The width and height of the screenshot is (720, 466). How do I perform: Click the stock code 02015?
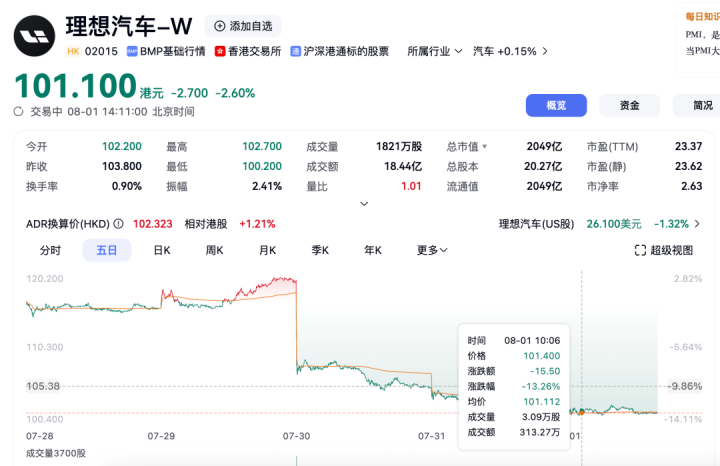(x=101, y=51)
